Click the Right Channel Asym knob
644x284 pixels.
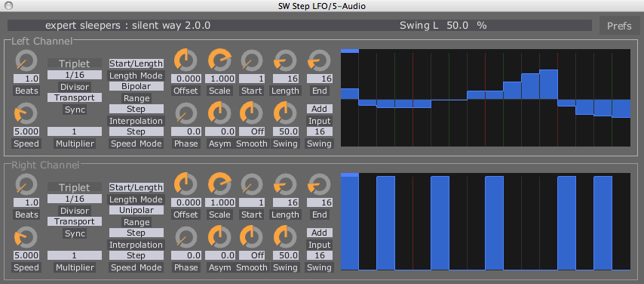tap(219, 237)
